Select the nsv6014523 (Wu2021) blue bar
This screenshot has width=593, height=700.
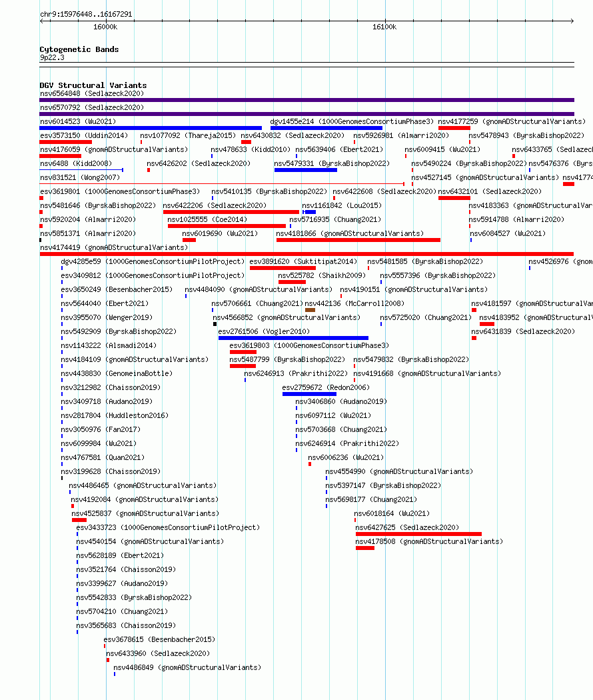[x=151, y=128]
